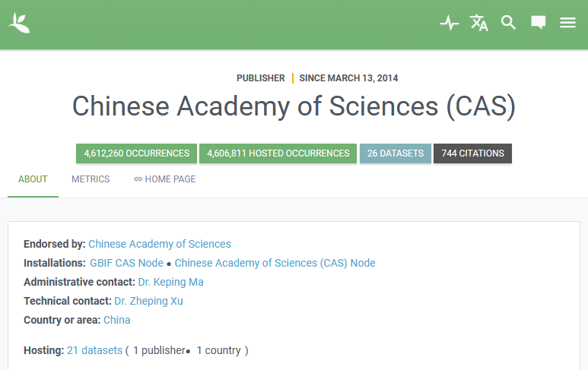The height and width of the screenshot is (370, 588).
Task: Open the feedback speech bubble icon
Action: coord(538,23)
